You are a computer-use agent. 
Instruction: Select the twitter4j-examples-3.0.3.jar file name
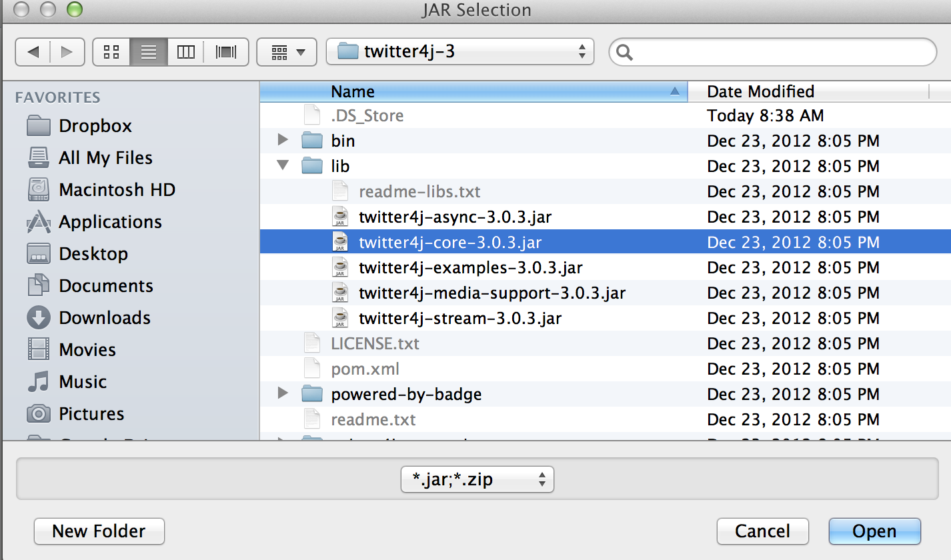pyautogui.click(x=471, y=267)
